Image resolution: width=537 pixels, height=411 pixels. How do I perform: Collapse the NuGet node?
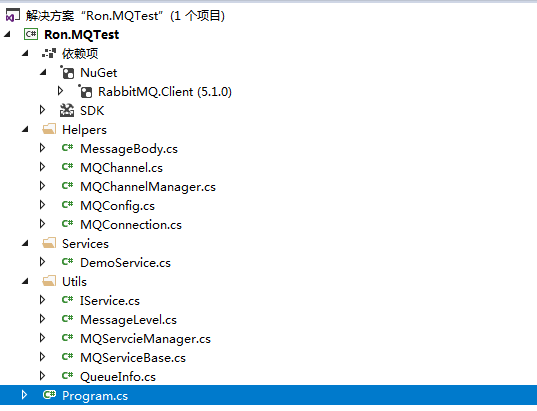tap(43, 72)
